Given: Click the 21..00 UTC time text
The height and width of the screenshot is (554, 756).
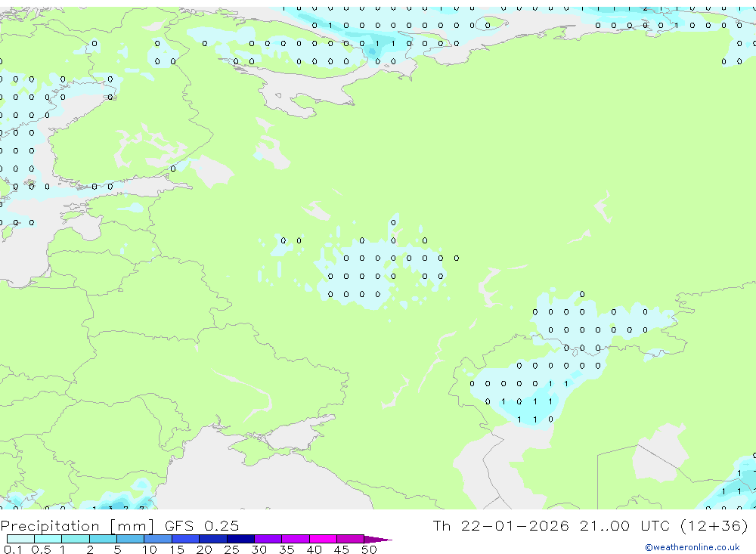Looking at the screenshot, I should point(626,525).
